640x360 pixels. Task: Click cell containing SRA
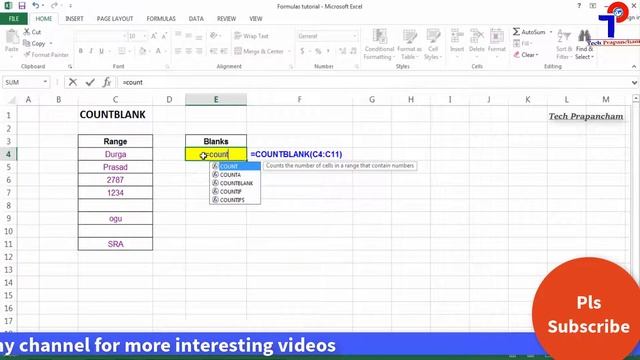(116, 244)
